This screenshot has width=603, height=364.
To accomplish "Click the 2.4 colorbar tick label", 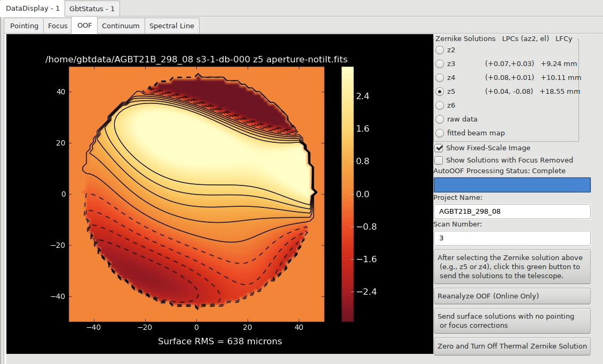I will pos(363,96).
